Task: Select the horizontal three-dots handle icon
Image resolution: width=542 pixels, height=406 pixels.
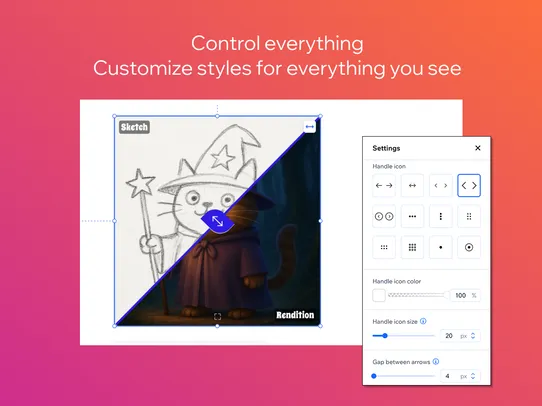Action: pos(412,216)
